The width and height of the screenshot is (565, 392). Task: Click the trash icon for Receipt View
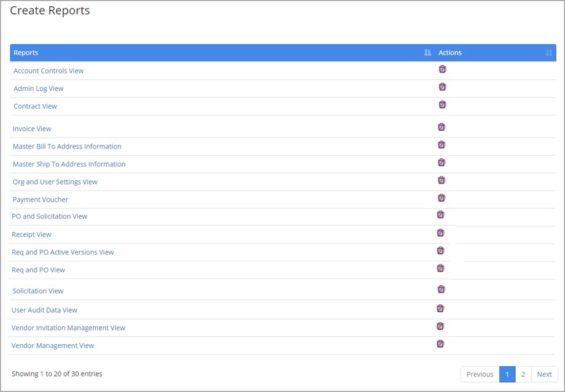[x=440, y=233]
